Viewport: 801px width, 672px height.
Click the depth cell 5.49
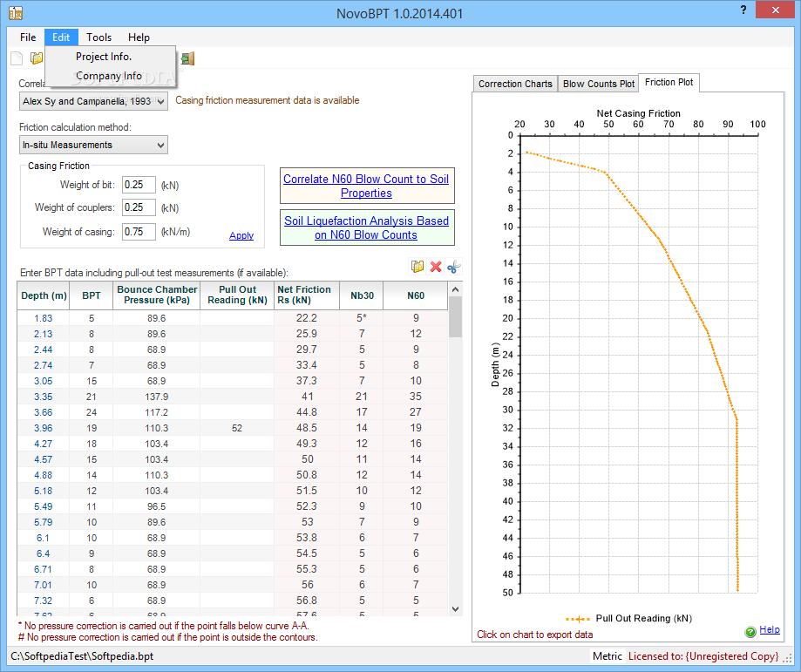(44, 506)
